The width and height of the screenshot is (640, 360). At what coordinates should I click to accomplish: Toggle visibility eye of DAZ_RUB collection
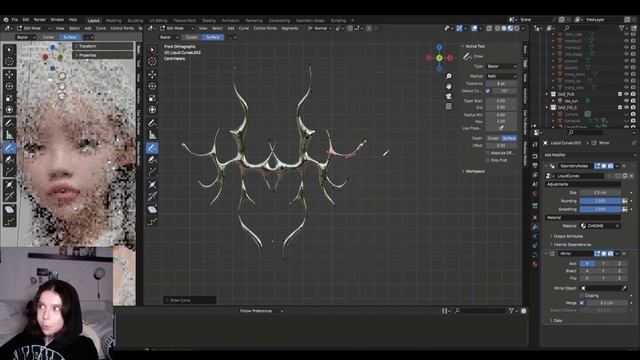627,94
